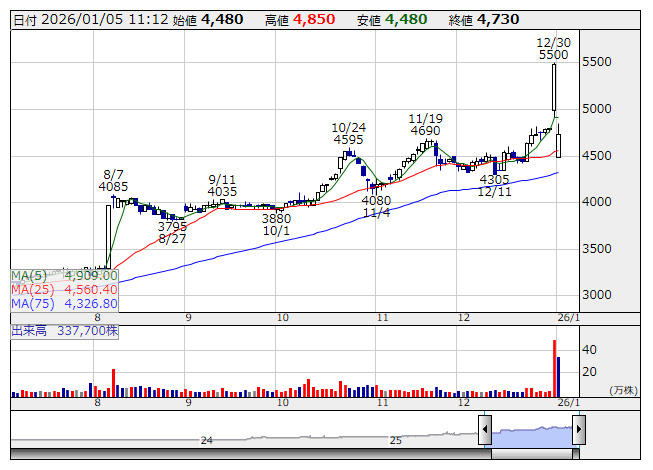Click the 終値 4,730 closing price
Viewport: 653px width, 470px height.
(x=484, y=20)
